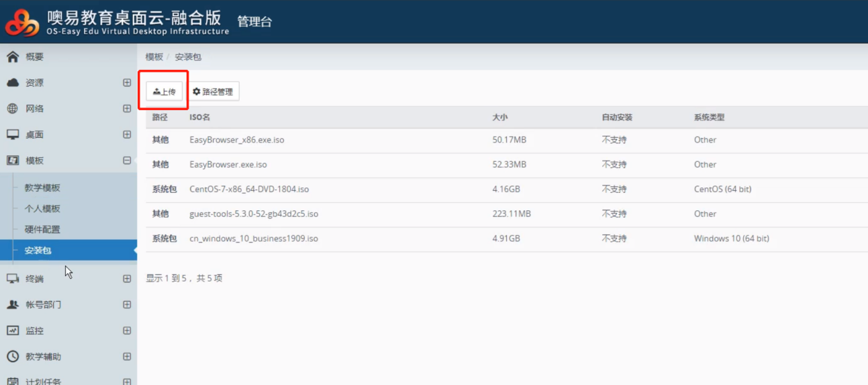Open the 个人模板 submenu item

(42, 209)
